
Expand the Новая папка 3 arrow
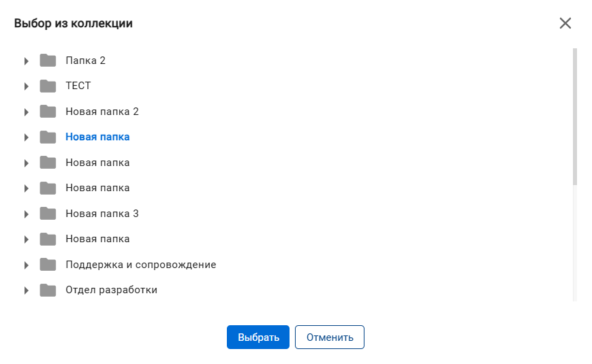point(26,214)
